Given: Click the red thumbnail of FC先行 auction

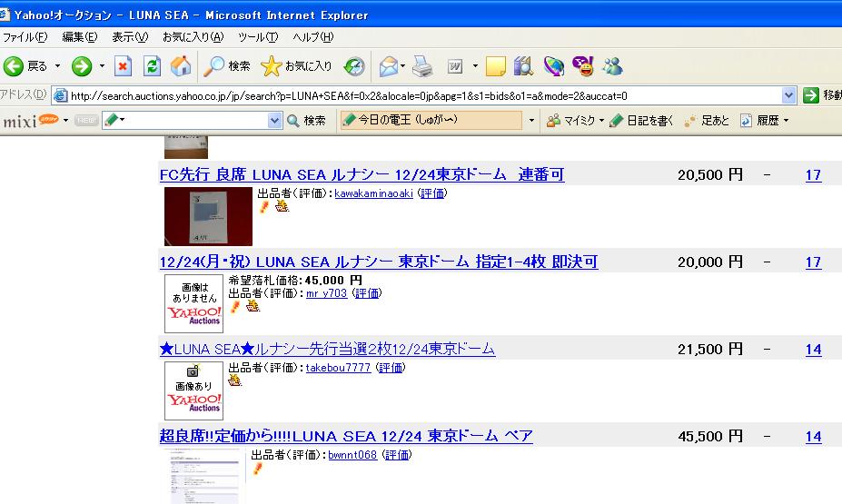Looking at the screenshot, I should (x=208, y=216).
